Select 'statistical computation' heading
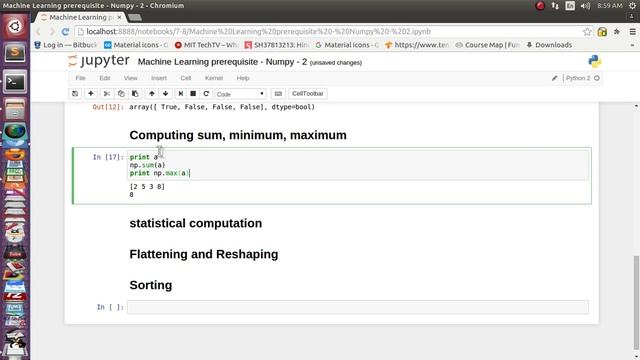This screenshot has height=360, width=640. coord(196,223)
